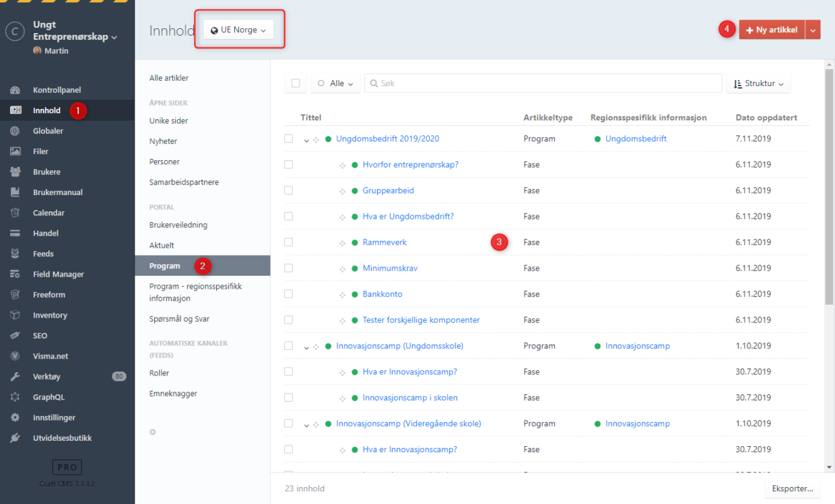Image resolution: width=835 pixels, height=504 pixels.
Task: Open the UE Norge site dropdown
Action: (x=238, y=30)
